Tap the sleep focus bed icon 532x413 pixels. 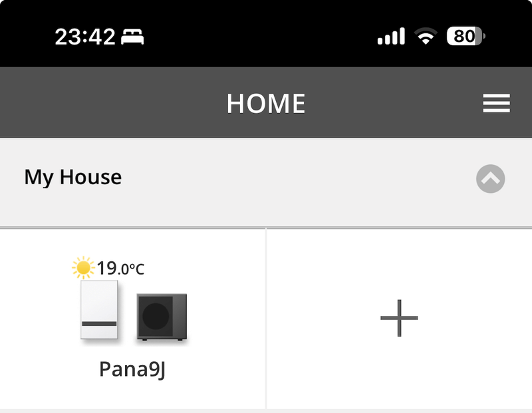click(x=133, y=37)
